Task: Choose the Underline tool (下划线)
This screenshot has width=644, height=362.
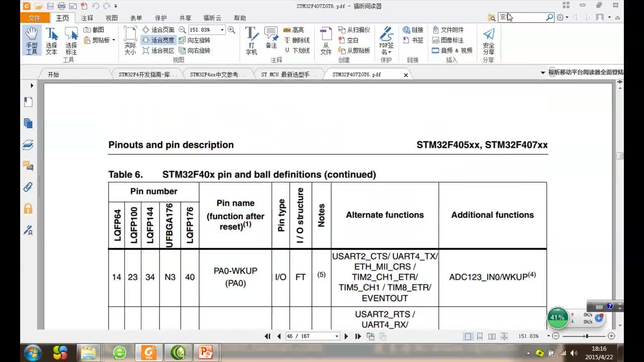Action: 297,51
